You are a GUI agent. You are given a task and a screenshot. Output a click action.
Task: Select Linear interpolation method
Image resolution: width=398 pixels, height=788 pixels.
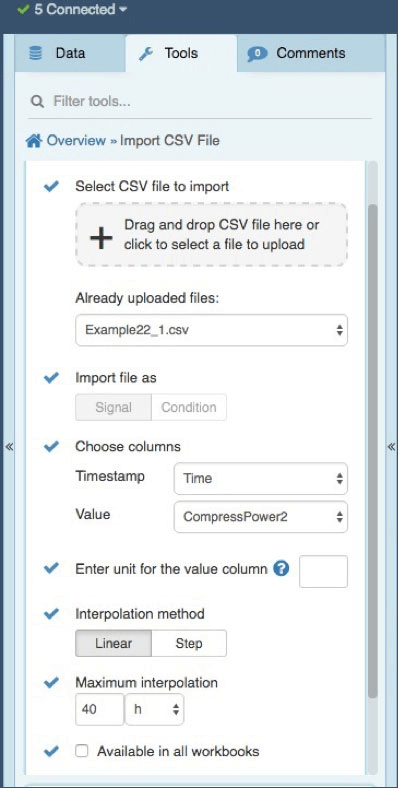[x=113, y=643]
